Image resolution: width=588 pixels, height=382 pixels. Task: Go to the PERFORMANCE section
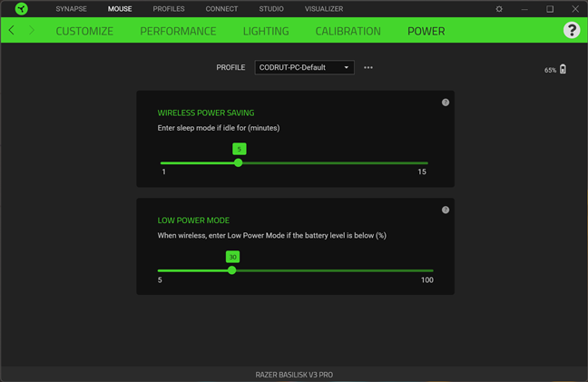(178, 31)
